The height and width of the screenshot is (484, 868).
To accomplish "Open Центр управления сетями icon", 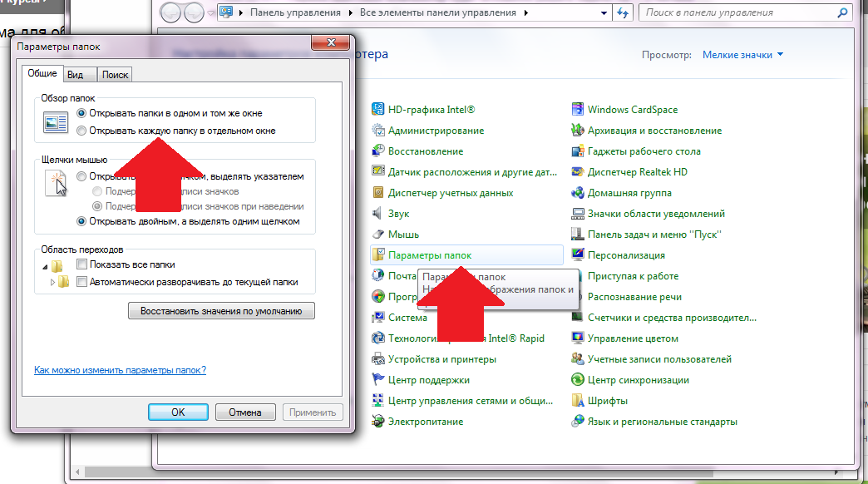I will 378,400.
